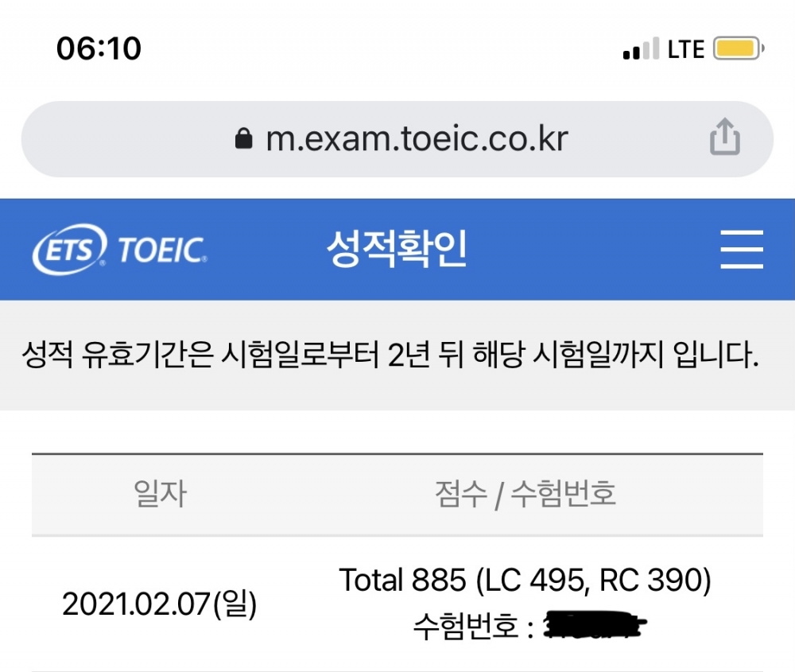This screenshot has height=672, width=795.
Task: Click the 점수 / 수험번호 column header
Action: coord(525,494)
